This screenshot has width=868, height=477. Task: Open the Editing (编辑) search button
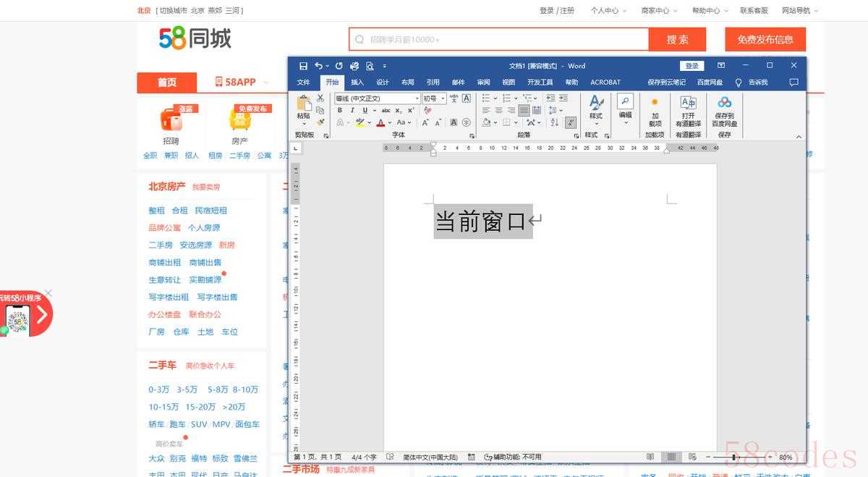(625, 109)
